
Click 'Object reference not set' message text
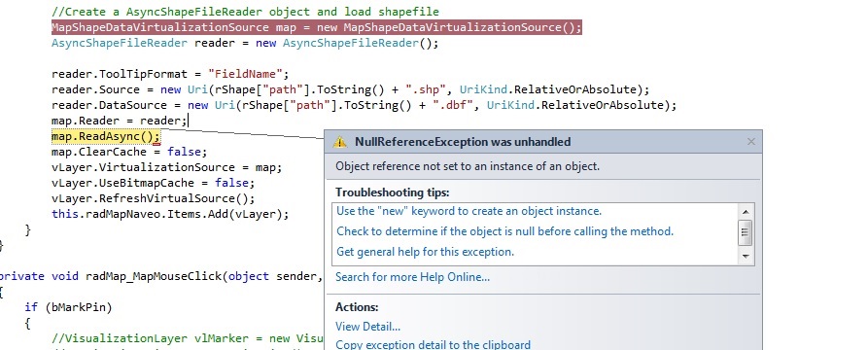click(468, 166)
